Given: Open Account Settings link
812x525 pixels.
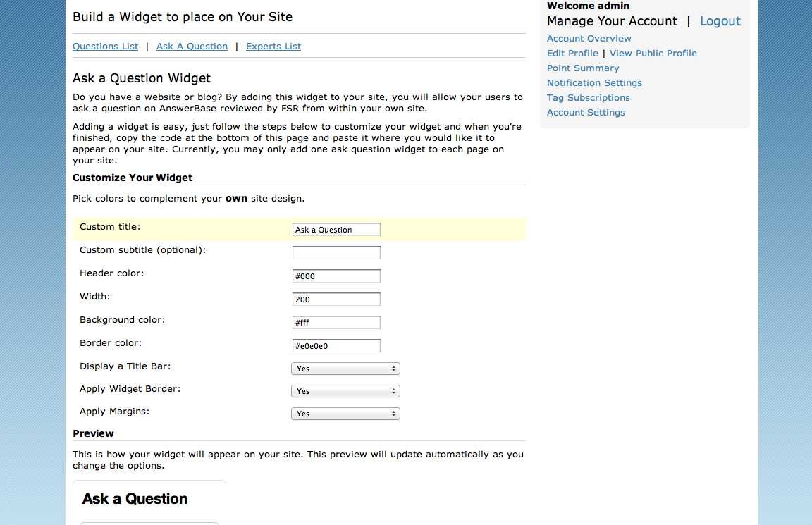Looking at the screenshot, I should coord(586,112).
